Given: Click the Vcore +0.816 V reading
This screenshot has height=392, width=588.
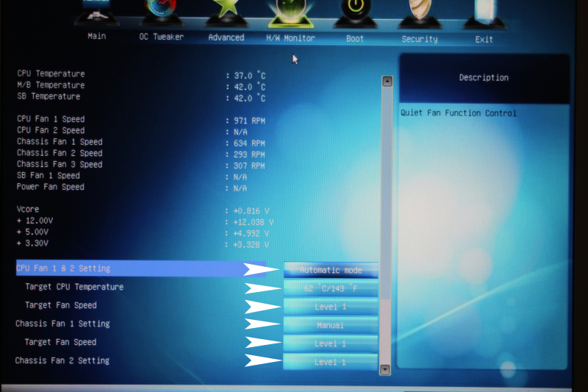Looking at the screenshot, I should (x=251, y=211).
